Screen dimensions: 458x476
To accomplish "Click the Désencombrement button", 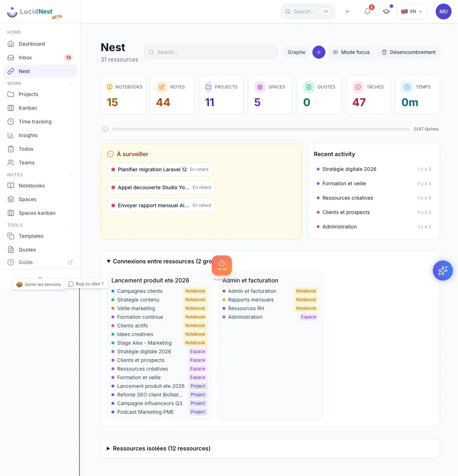I will pyautogui.click(x=408, y=52).
